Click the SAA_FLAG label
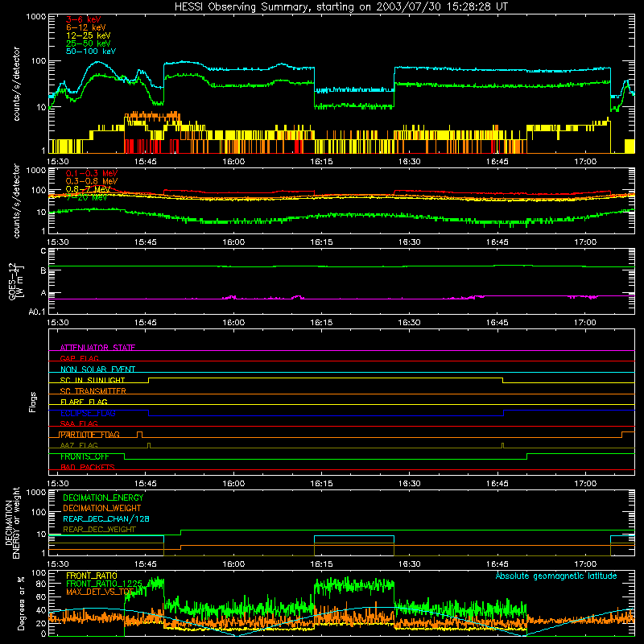 79,423
